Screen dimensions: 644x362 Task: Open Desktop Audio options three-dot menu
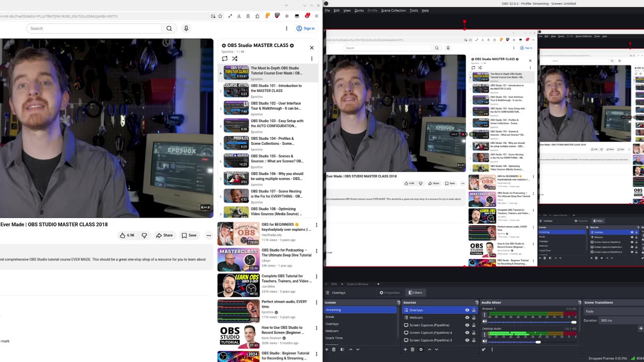485,334
